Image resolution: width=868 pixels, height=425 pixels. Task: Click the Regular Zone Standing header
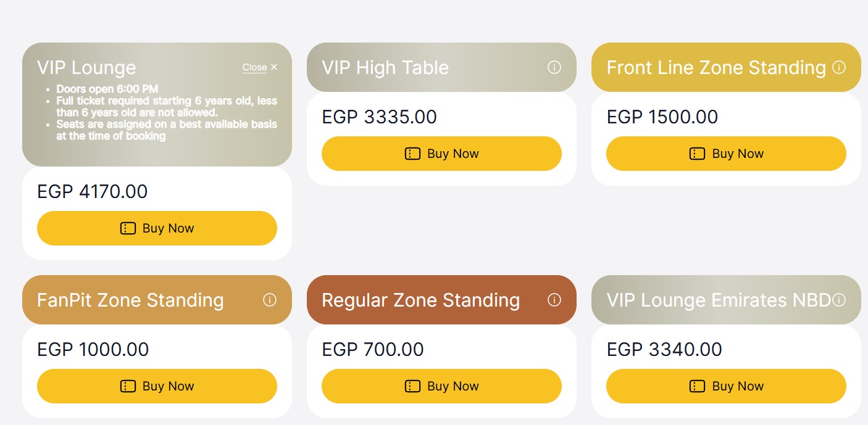click(x=420, y=300)
